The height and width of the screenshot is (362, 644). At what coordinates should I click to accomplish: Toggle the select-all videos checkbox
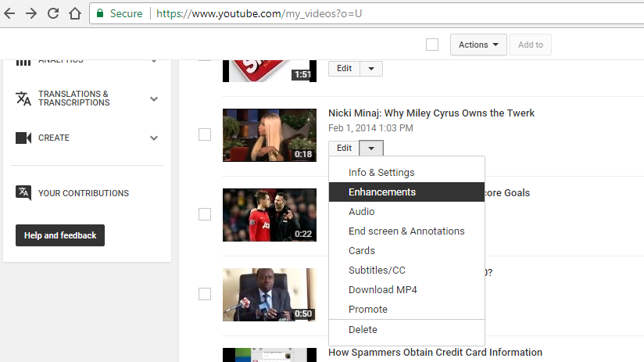pos(432,45)
